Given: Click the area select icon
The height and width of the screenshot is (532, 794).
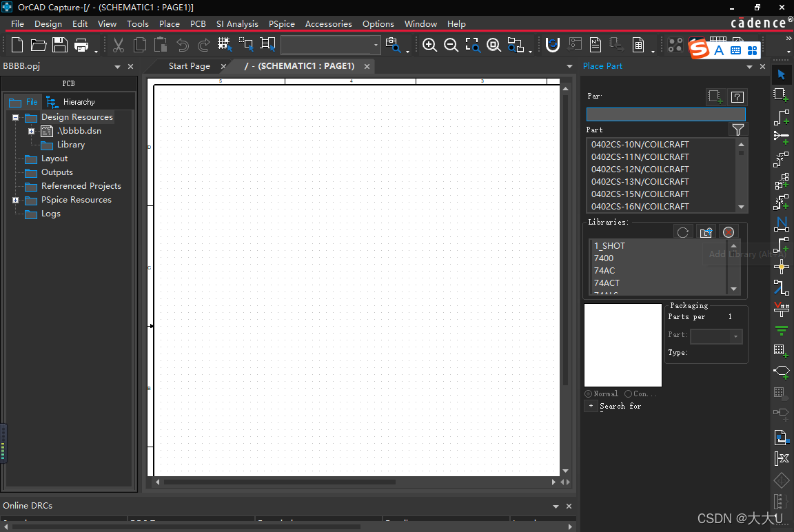Looking at the screenshot, I should pos(245,45).
